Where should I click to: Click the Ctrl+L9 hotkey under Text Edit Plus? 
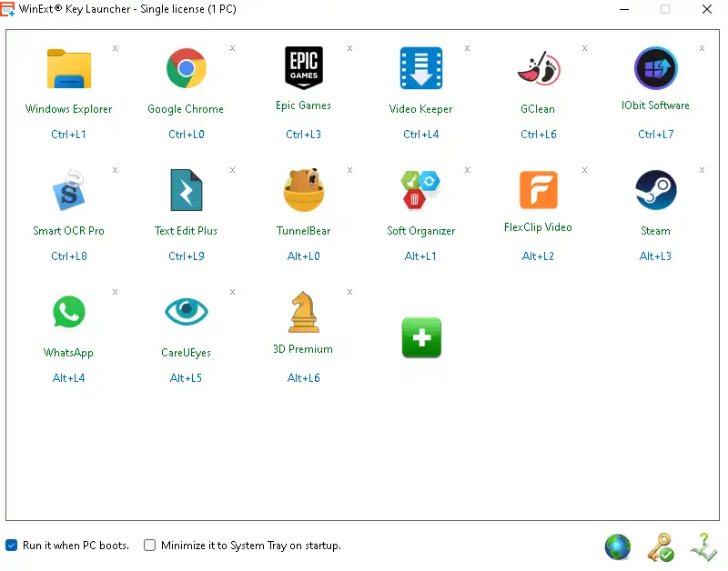[186, 256]
